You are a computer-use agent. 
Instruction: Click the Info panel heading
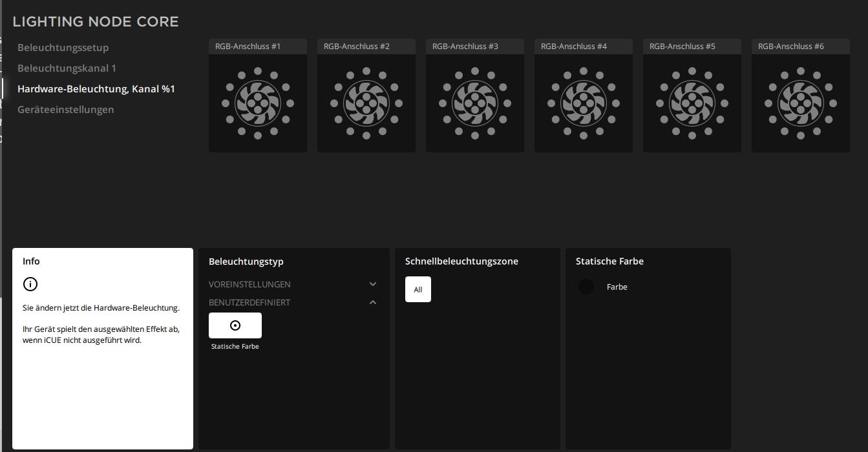31,262
